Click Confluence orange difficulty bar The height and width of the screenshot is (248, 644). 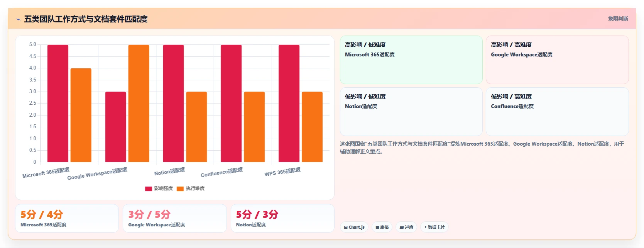point(255,127)
